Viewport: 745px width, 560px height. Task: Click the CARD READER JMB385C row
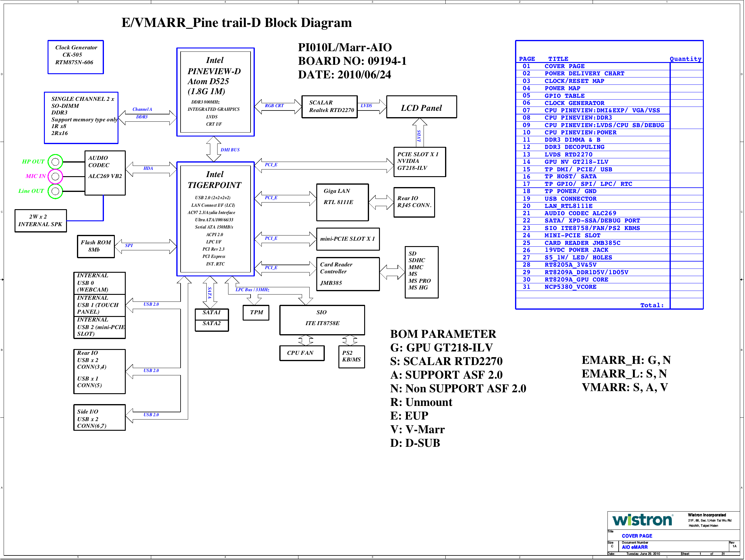click(609, 243)
